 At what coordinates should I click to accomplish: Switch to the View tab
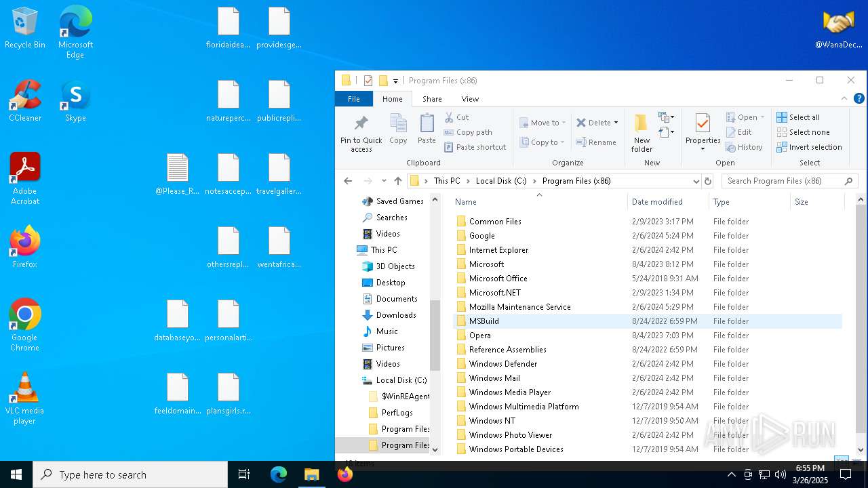pos(470,99)
